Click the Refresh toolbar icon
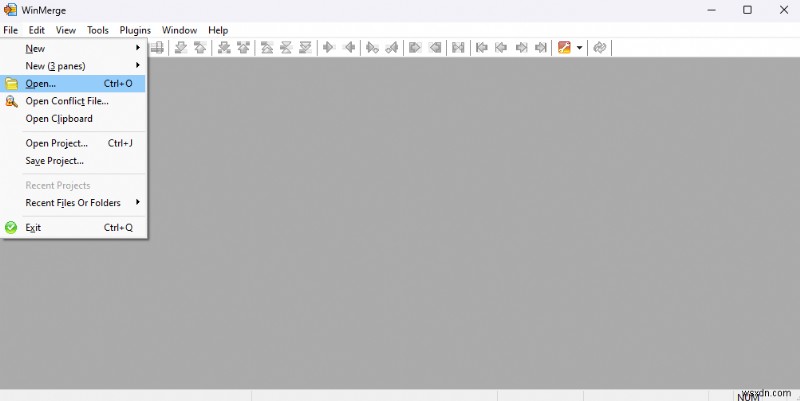This screenshot has width=800, height=401. tap(599, 47)
